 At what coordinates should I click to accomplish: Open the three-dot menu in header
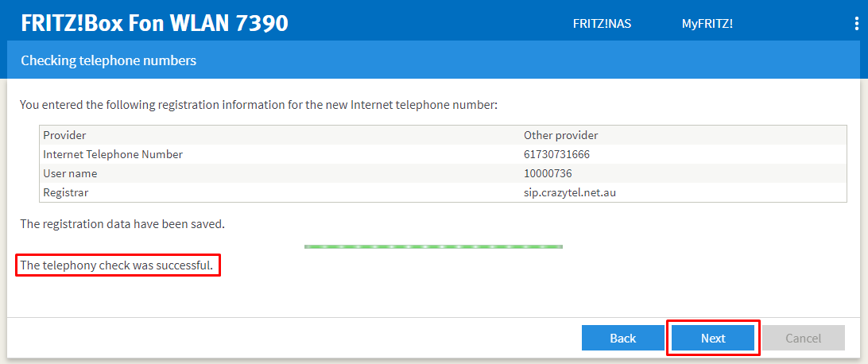pos(856,24)
